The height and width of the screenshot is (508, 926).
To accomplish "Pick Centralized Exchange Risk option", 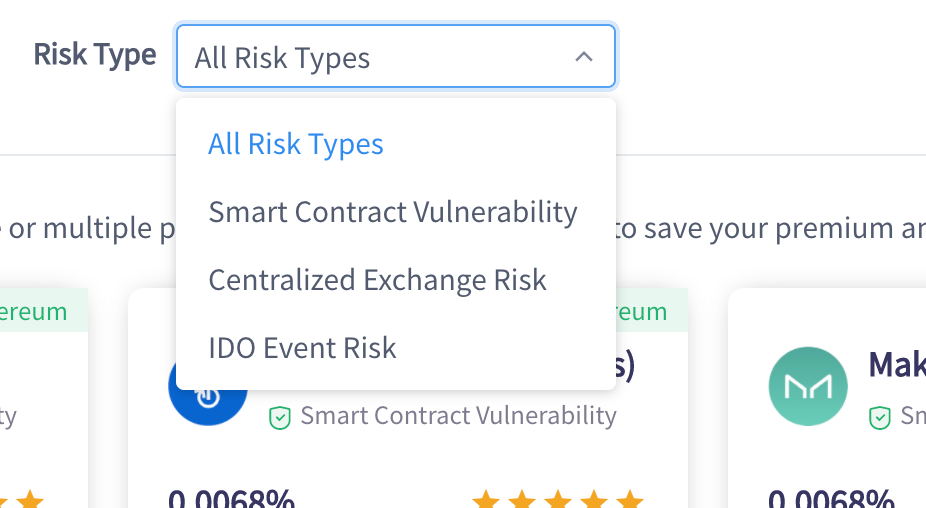I will [377, 280].
